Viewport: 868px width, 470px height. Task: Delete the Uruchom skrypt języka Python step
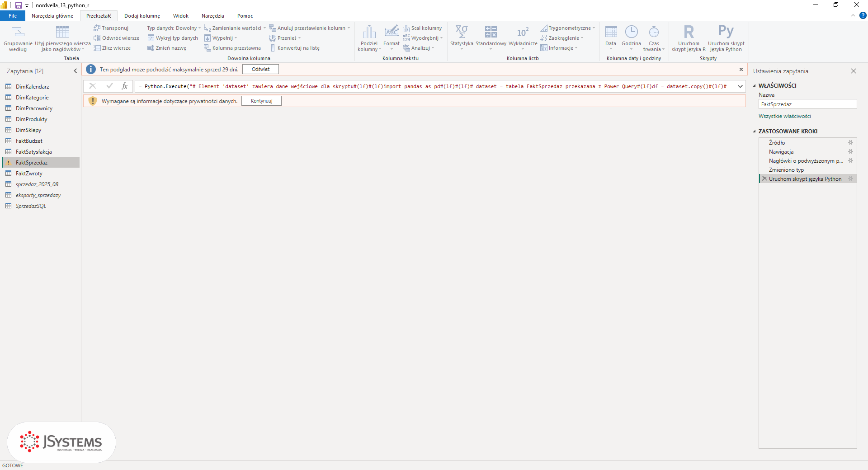pyautogui.click(x=764, y=179)
